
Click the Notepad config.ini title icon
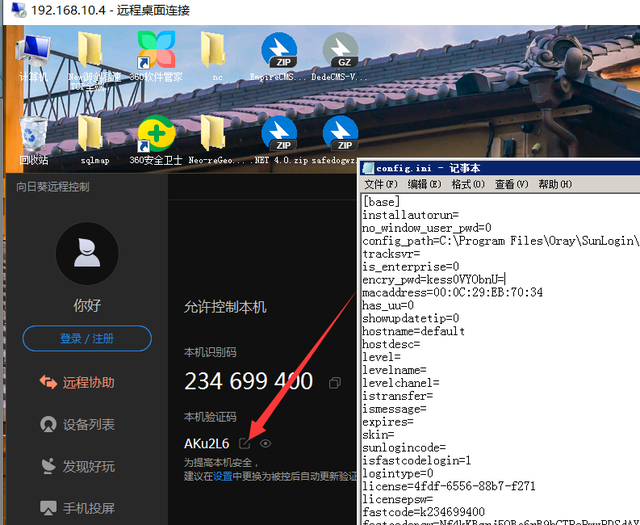click(x=368, y=168)
